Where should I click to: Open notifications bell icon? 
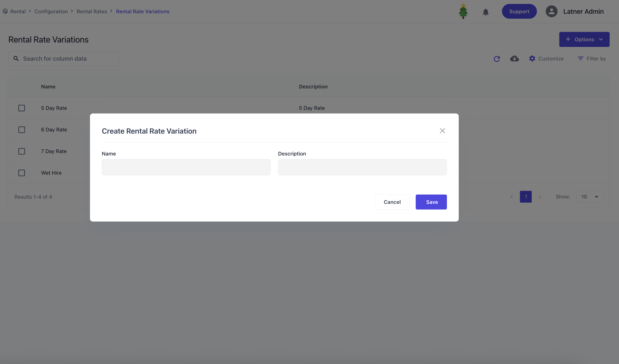[486, 12]
